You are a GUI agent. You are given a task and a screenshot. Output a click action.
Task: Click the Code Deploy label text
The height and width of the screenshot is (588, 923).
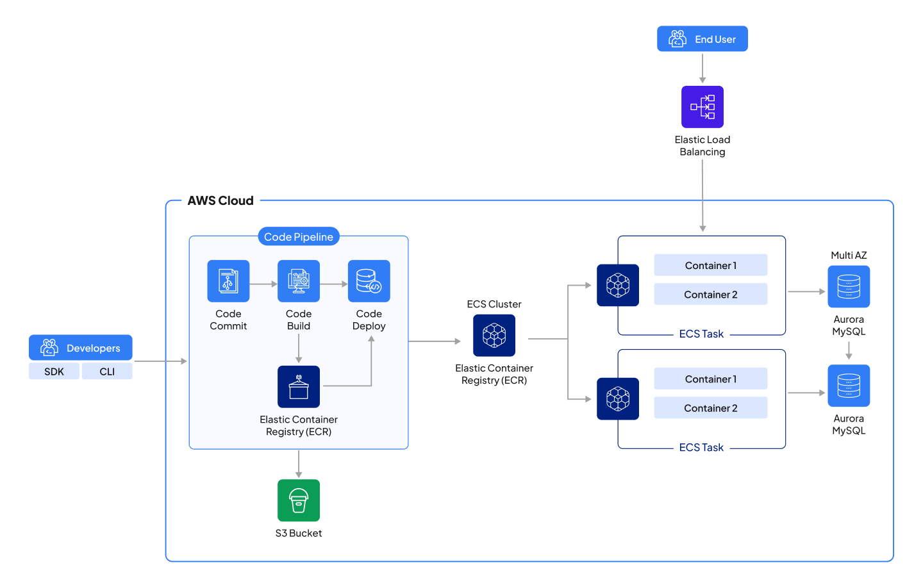pyautogui.click(x=369, y=320)
